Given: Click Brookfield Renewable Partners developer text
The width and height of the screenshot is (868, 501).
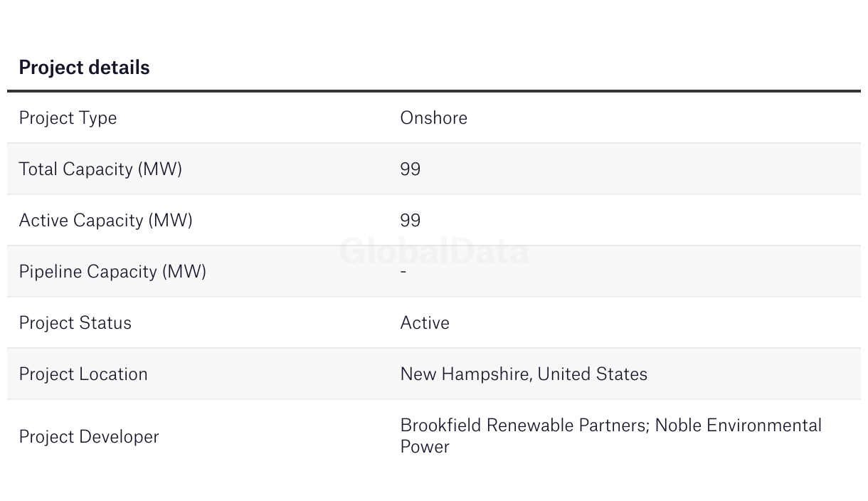Looking at the screenshot, I should 524,426.
